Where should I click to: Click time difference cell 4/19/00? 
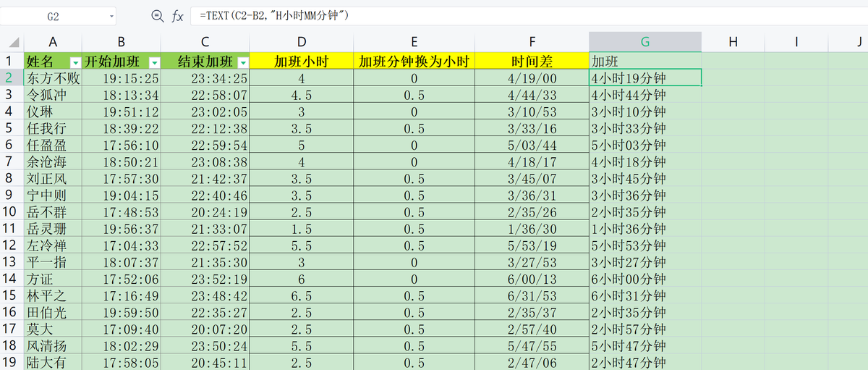pos(532,77)
